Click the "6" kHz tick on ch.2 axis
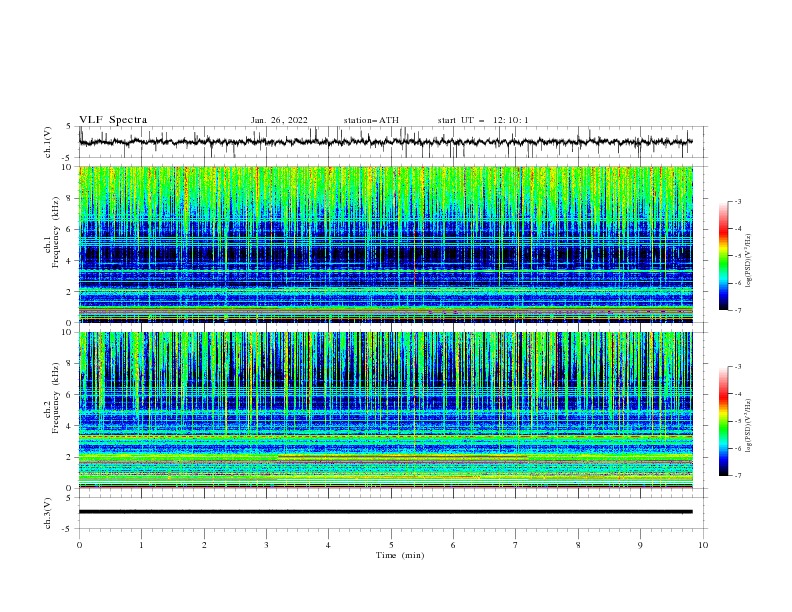Screen dimensions: 792x612 pyautogui.click(x=70, y=395)
